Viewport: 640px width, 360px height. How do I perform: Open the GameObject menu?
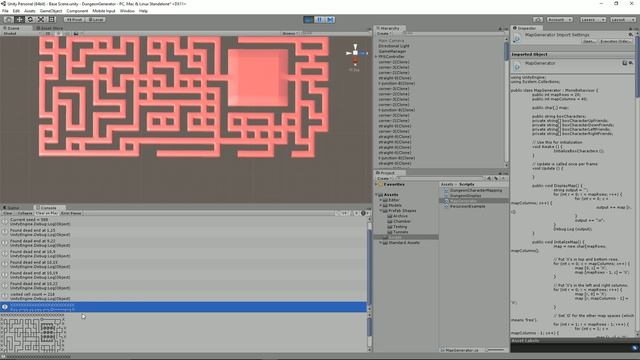click(51, 11)
